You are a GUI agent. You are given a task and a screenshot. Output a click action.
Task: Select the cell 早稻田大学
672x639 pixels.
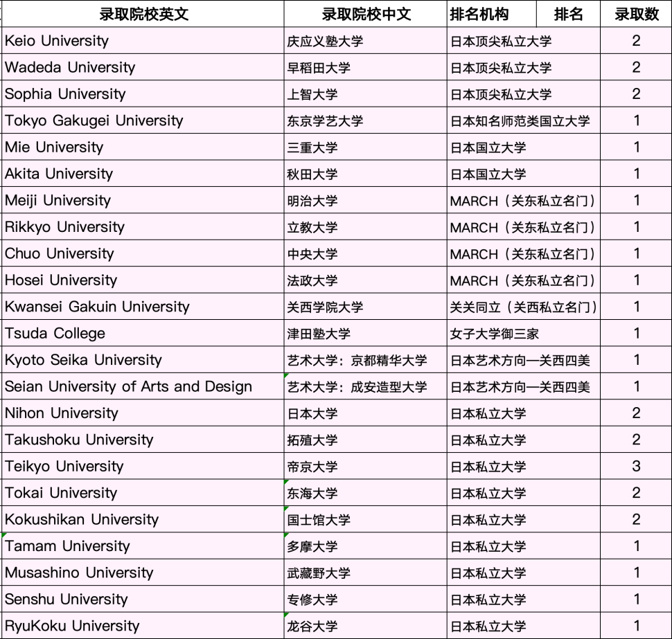(366, 67)
